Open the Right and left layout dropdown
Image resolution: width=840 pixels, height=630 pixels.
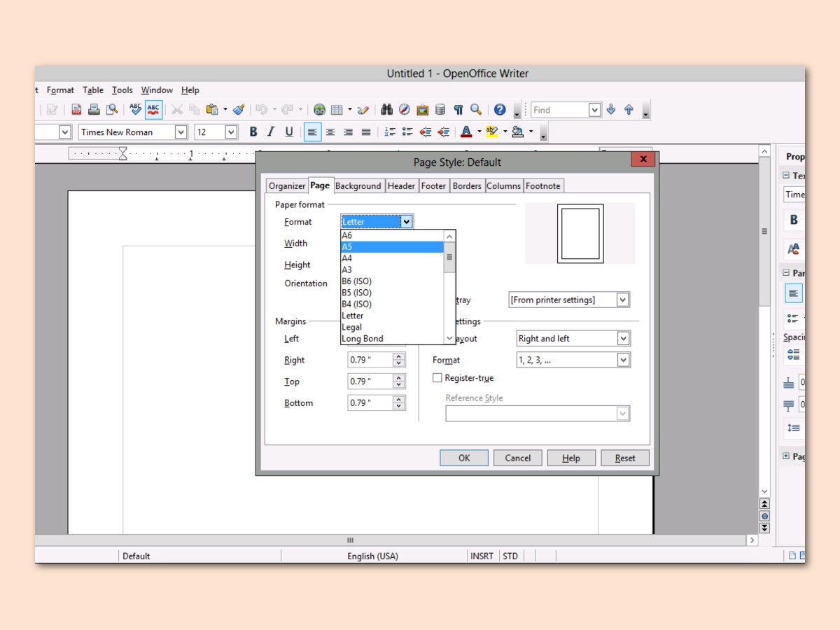[573, 338]
